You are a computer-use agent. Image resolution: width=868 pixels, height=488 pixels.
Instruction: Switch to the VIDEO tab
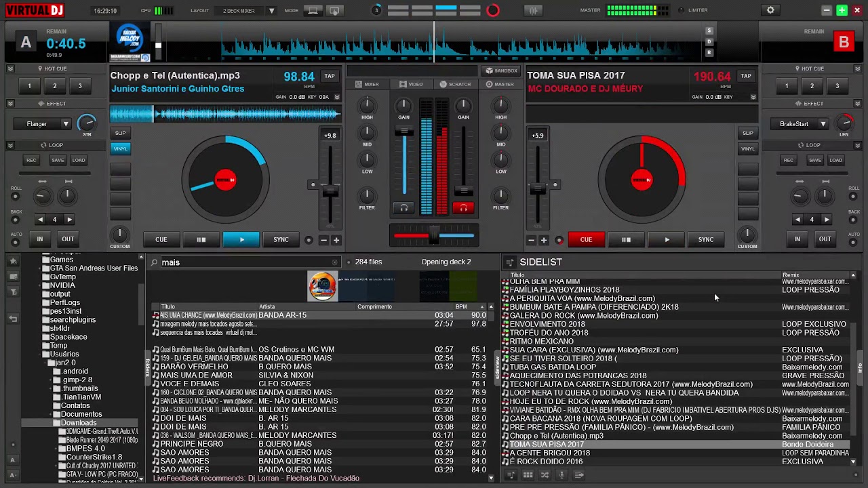coord(411,84)
